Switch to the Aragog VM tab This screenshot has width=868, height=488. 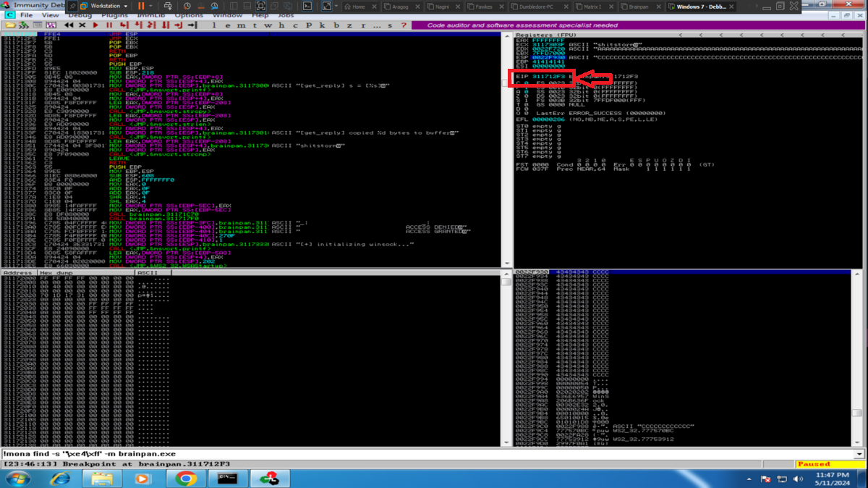pos(403,7)
